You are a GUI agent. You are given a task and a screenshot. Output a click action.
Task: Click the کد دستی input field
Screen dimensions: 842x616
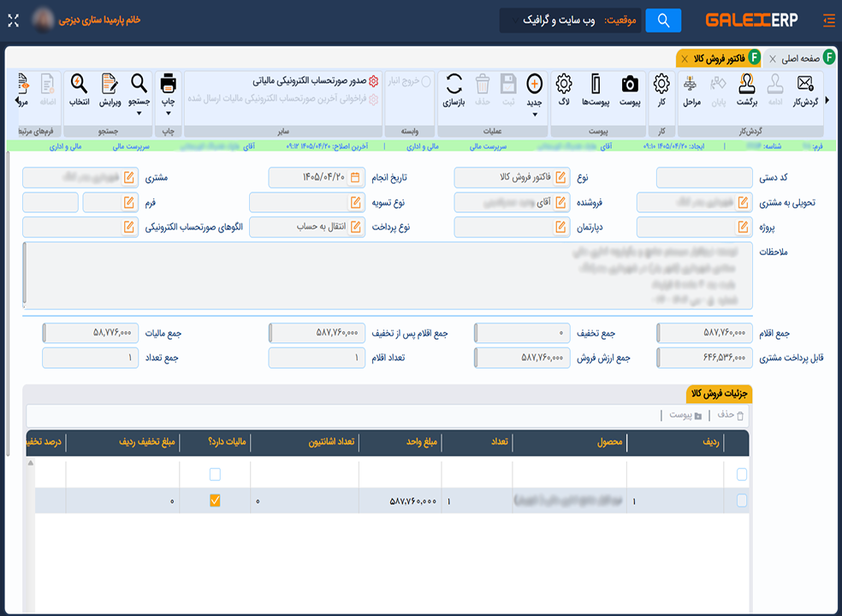coord(704,177)
